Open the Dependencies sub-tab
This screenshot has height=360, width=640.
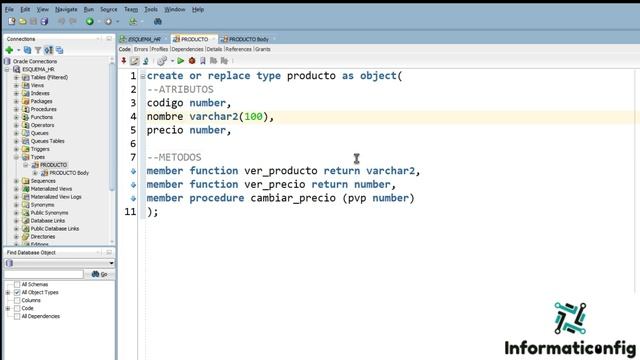tap(187, 49)
